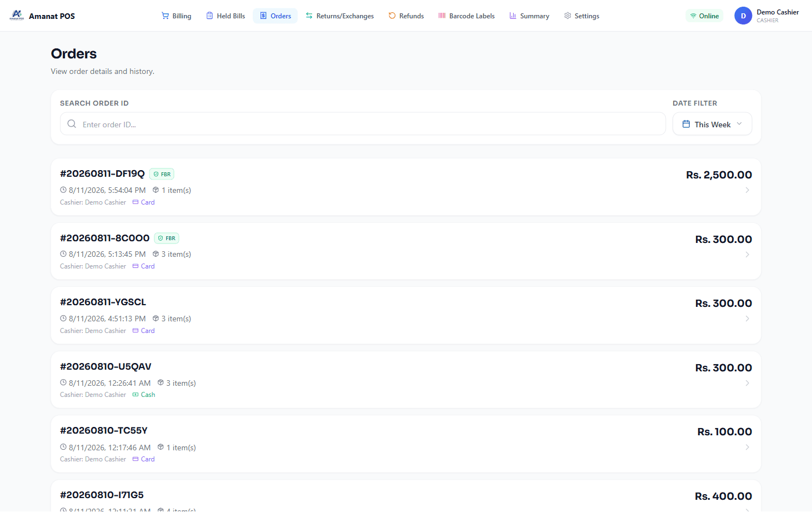Click the Barcode Labels barcode icon
The image size is (812, 512).
(442, 16)
